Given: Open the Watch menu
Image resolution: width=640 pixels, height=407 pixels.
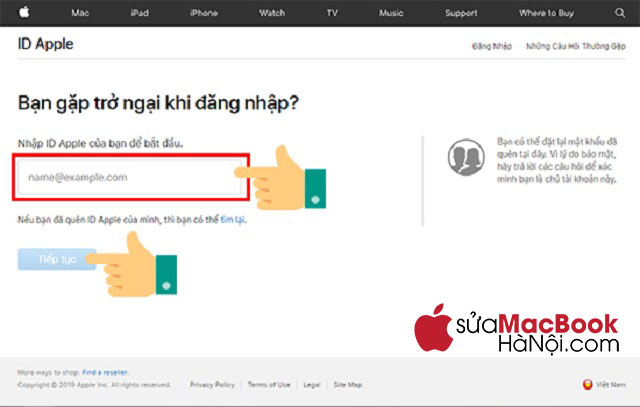Looking at the screenshot, I should pyautogui.click(x=272, y=13).
